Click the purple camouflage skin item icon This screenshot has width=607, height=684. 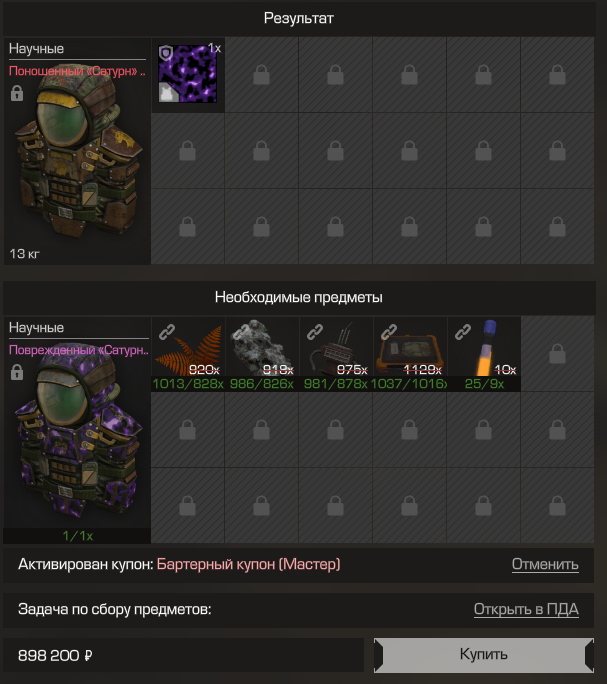click(x=188, y=74)
